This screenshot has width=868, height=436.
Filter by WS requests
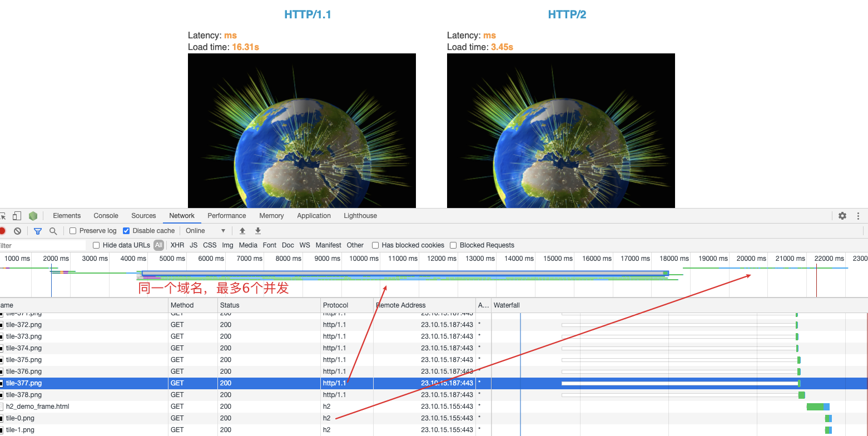pyautogui.click(x=305, y=245)
